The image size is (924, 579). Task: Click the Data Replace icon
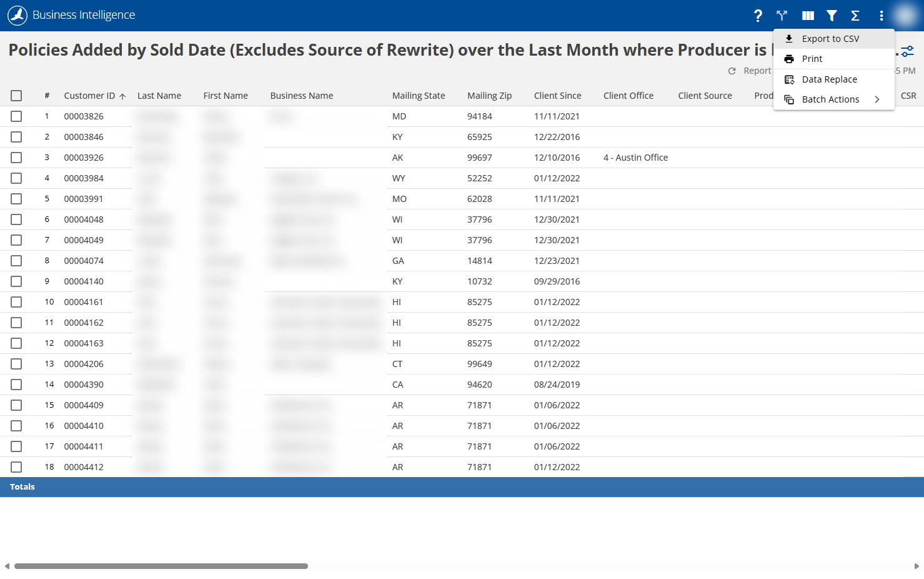[789, 79]
